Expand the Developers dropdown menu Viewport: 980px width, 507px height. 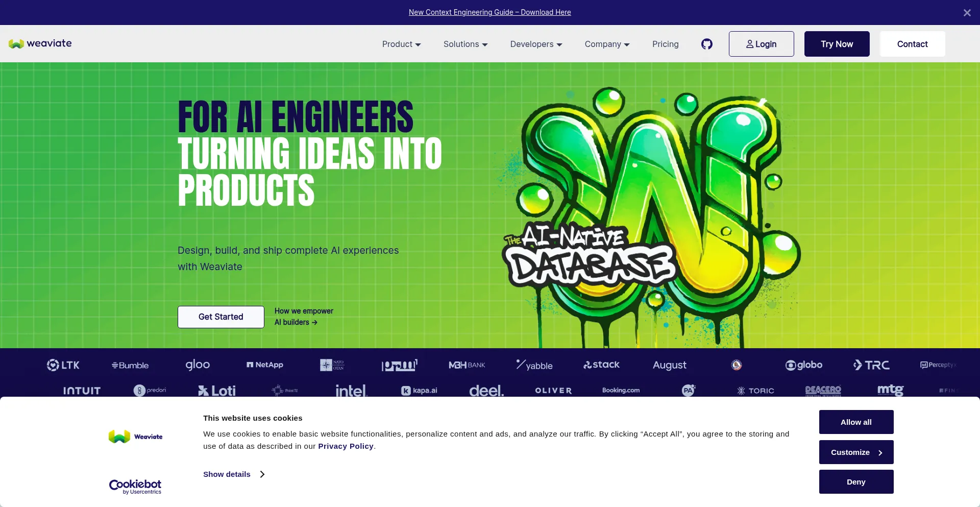(536, 44)
